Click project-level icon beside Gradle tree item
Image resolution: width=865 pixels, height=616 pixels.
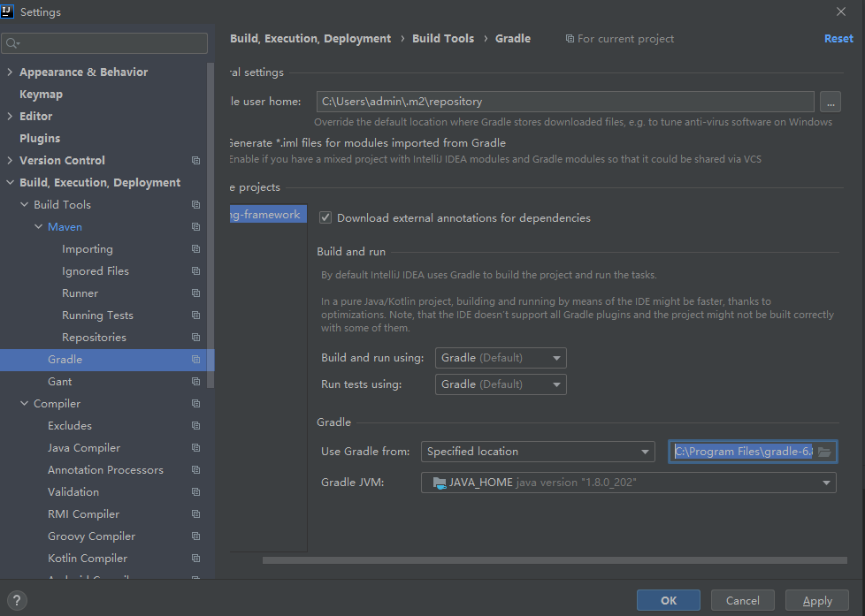(195, 360)
